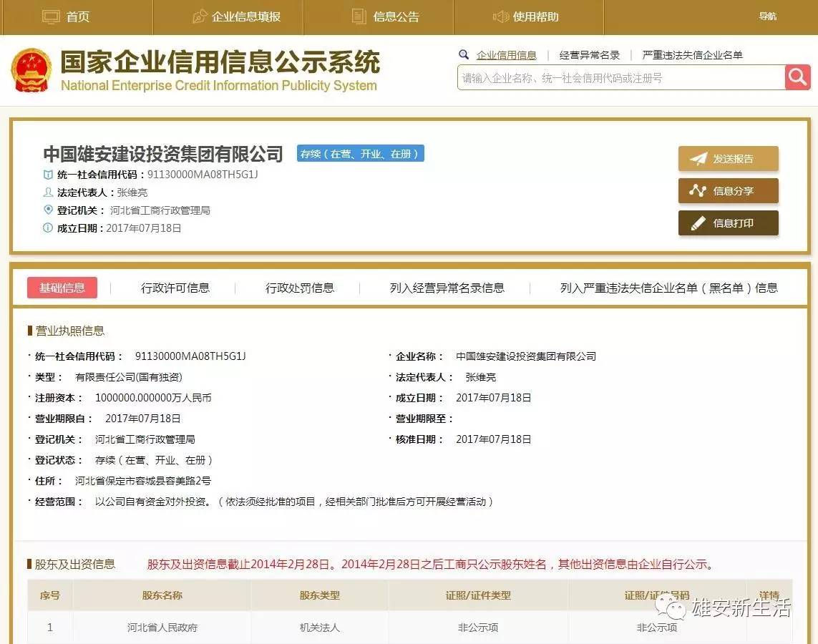Click the 营业期限自 date value

[x=143, y=418]
